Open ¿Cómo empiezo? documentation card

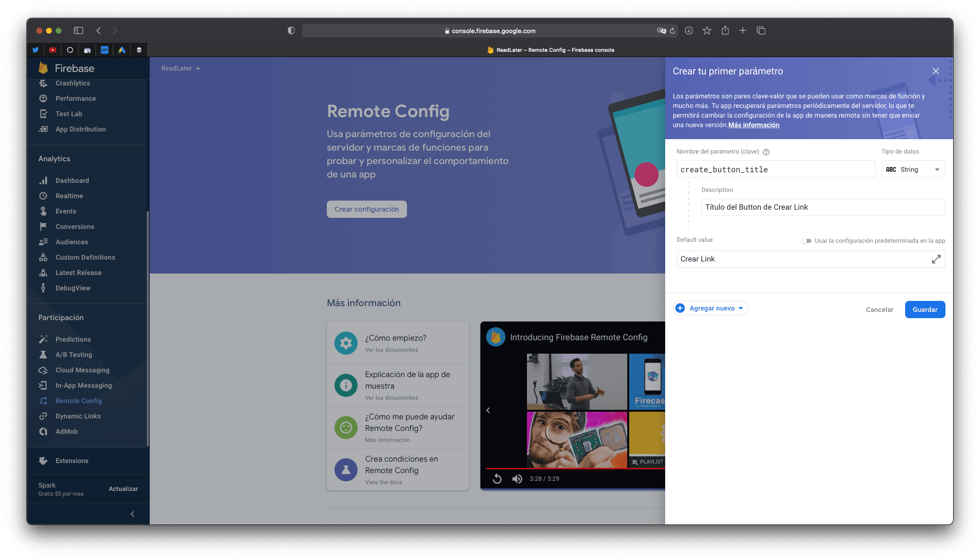click(397, 343)
